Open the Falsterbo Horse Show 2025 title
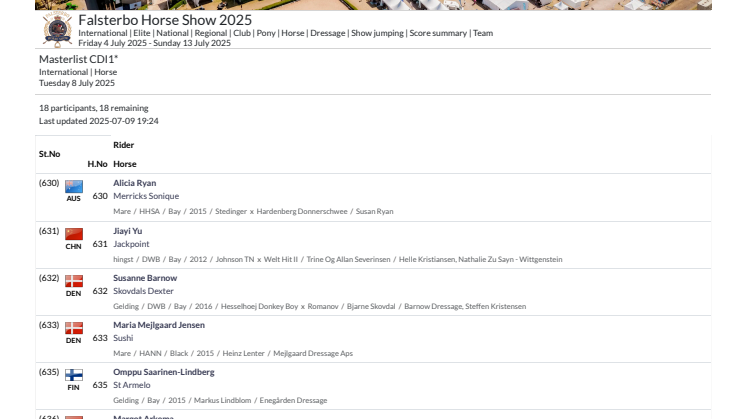The image size is (746, 419). pos(165,20)
